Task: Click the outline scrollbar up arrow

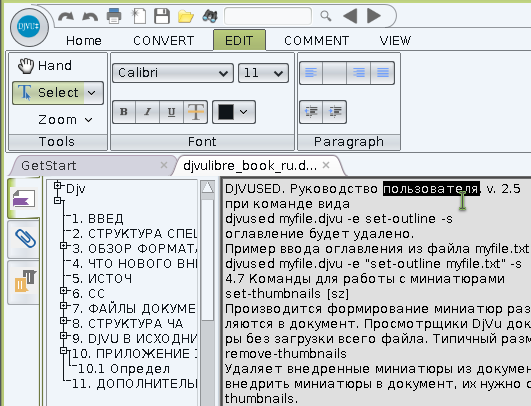Action: (208, 187)
